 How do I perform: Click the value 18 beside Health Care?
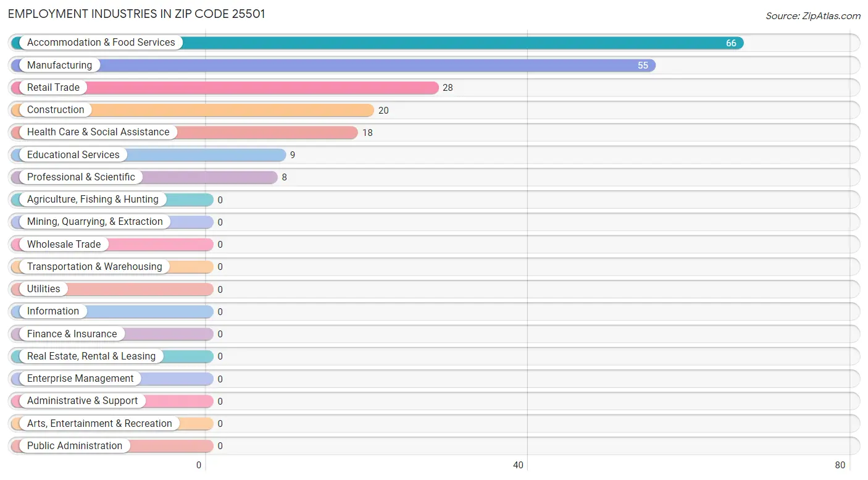367,132
